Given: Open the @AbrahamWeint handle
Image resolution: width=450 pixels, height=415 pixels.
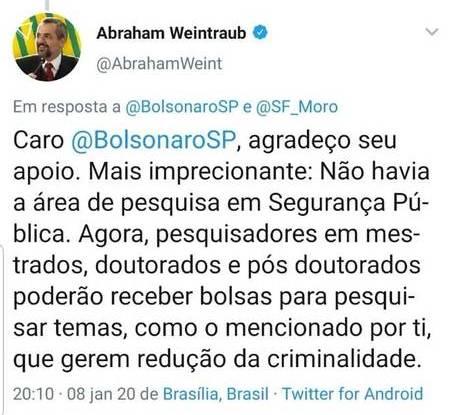Looking at the screenshot, I should (x=159, y=64).
